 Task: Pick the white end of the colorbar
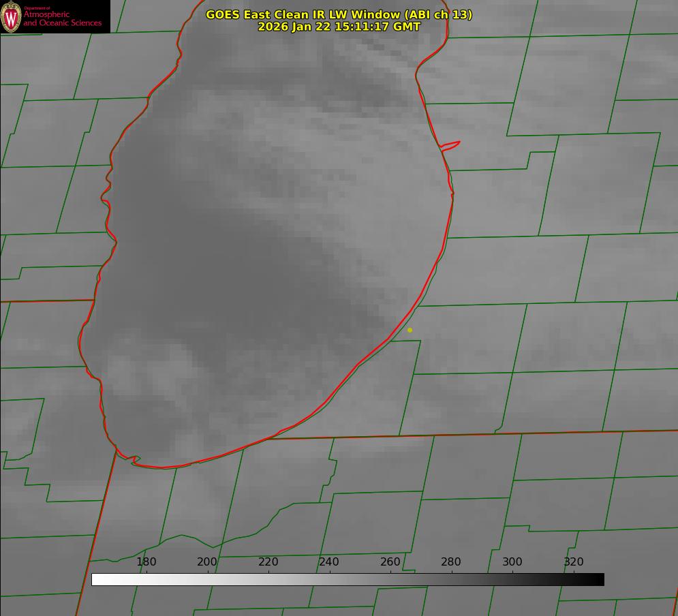pos(95,580)
